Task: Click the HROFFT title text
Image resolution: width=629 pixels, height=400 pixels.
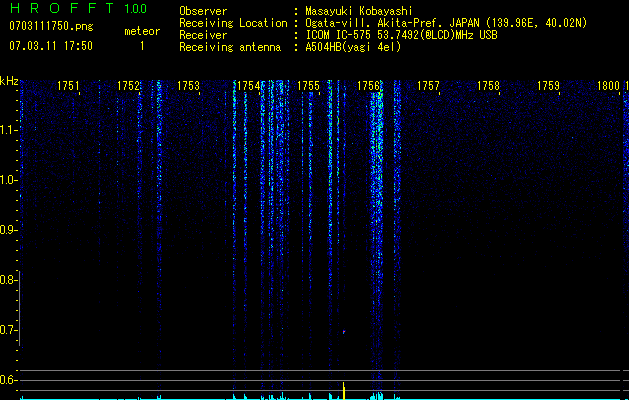Action: point(61,8)
